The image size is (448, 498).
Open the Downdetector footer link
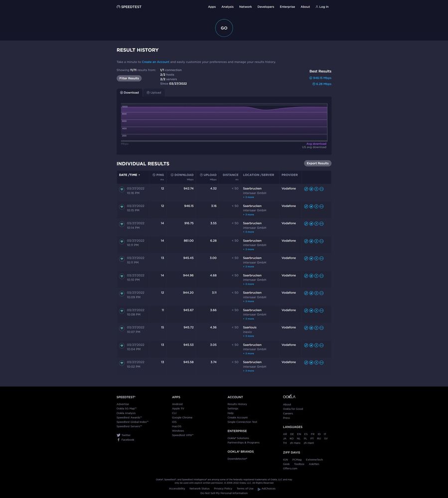237,459
